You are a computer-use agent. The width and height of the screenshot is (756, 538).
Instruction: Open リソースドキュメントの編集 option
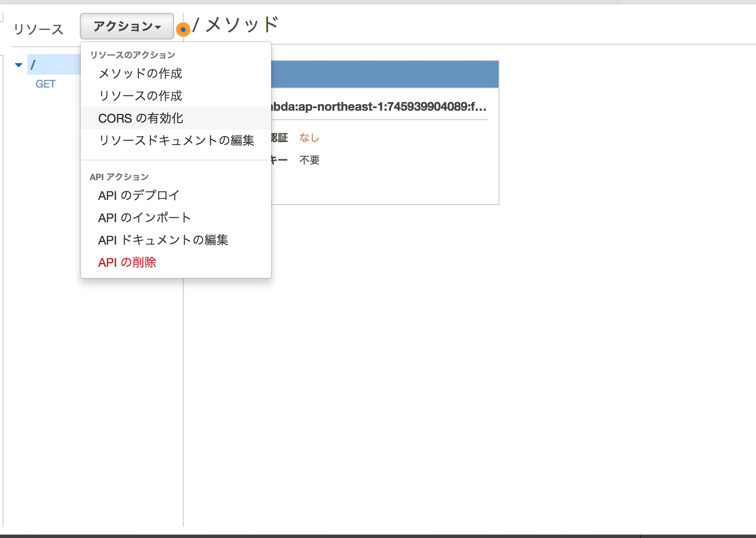click(x=175, y=140)
